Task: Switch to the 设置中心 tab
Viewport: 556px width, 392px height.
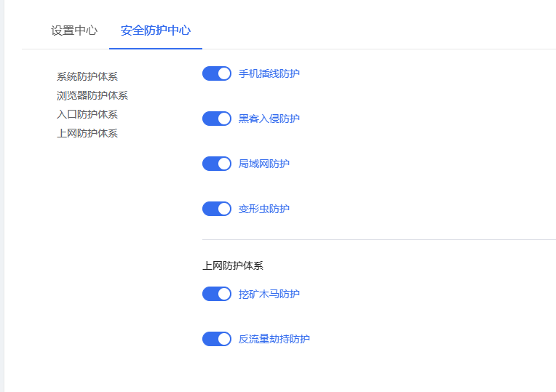Action: tap(74, 31)
